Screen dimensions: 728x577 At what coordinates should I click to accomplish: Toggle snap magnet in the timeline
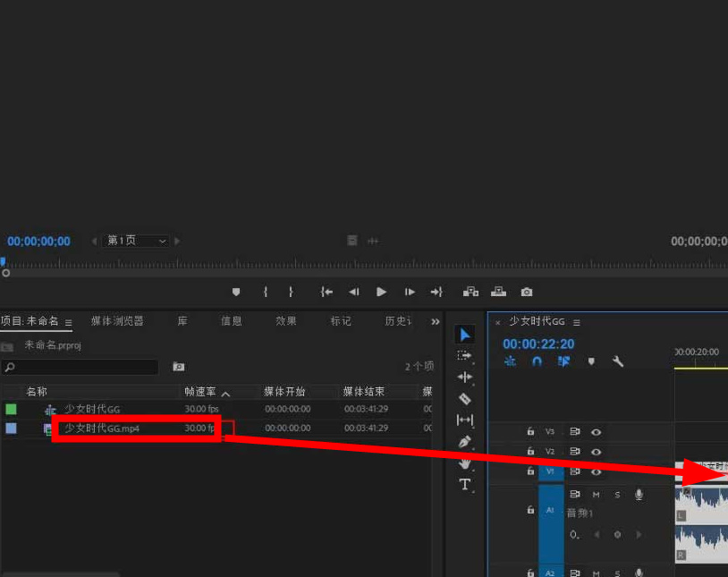537,362
